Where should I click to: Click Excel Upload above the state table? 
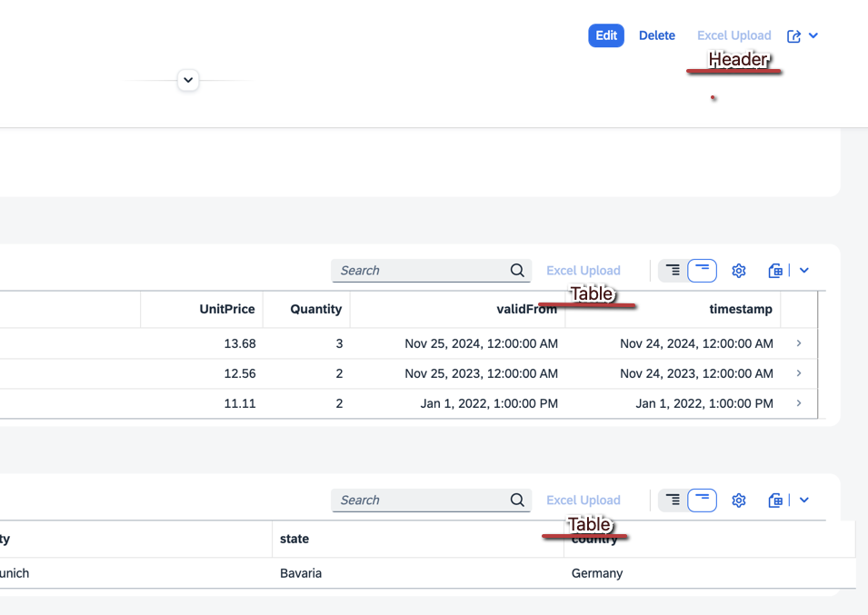[x=584, y=500]
